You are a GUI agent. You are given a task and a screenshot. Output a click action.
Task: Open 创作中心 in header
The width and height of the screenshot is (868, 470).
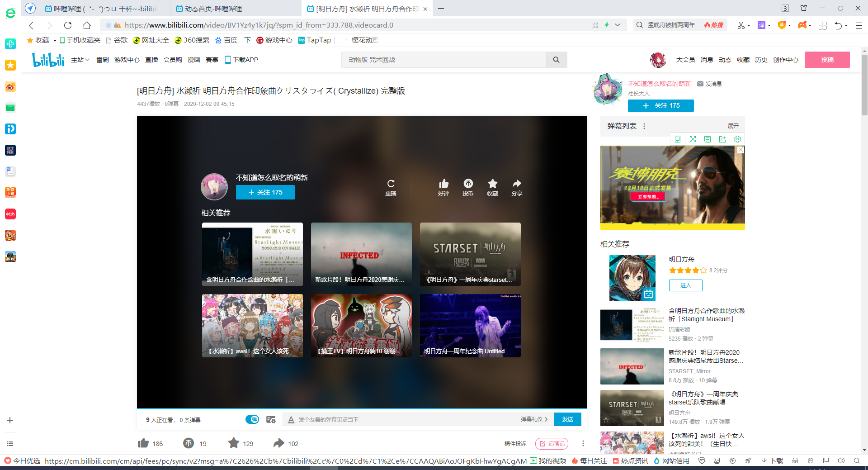[x=785, y=60]
